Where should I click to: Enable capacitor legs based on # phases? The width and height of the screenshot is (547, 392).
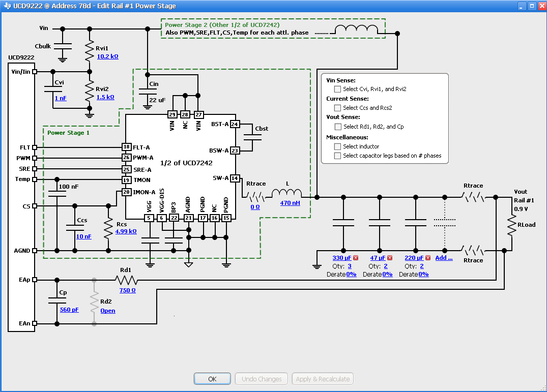pyautogui.click(x=337, y=156)
